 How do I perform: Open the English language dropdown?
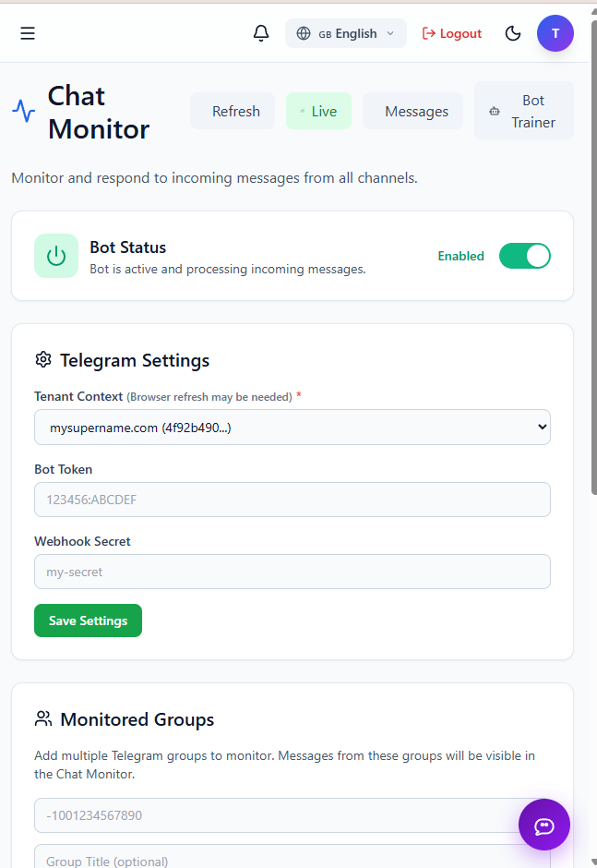[345, 33]
